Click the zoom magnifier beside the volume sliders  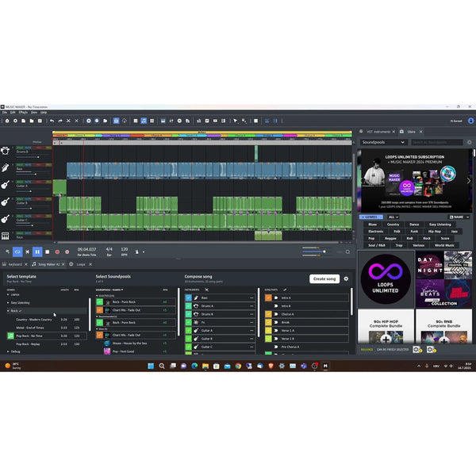tap(347, 252)
